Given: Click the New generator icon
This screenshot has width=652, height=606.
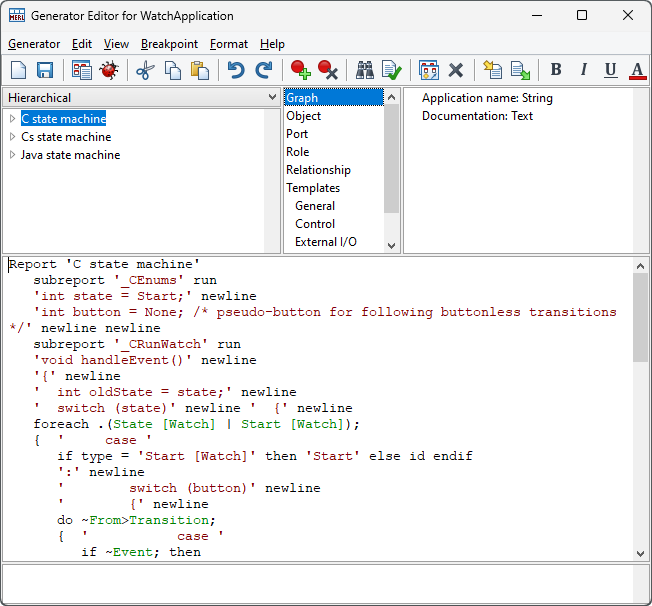Looking at the screenshot, I should (18, 70).
